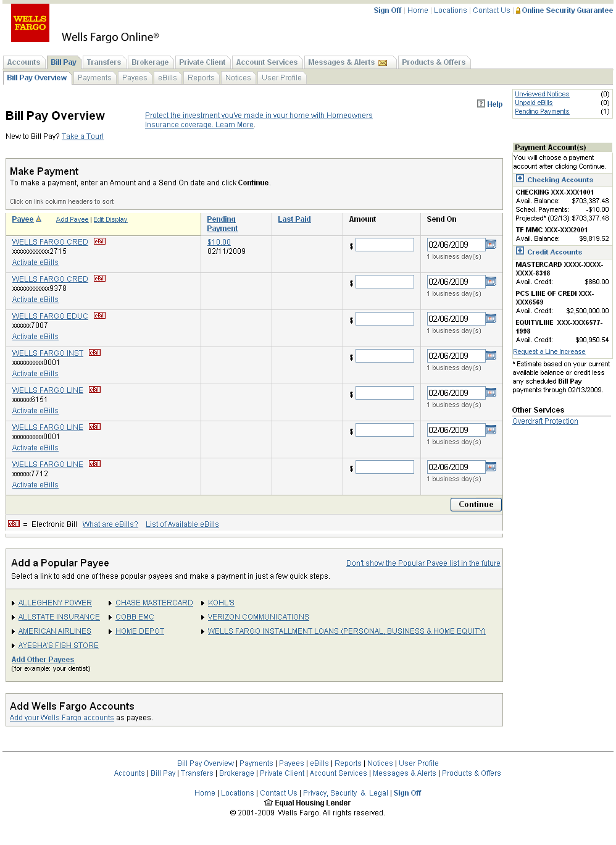The image size is (616, 845).
Task: Expand Checking Accounts section
Action: (520, 179)
